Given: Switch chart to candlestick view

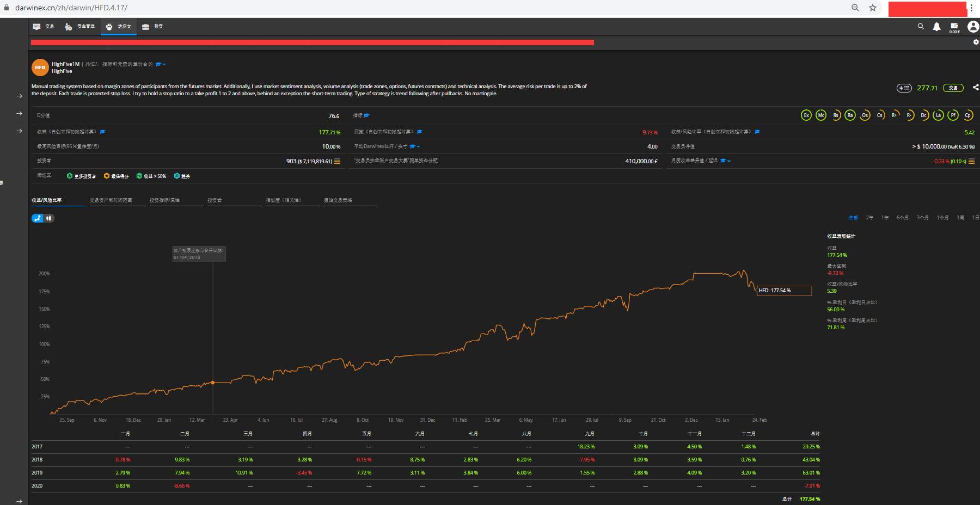Looking at the screenshot, I should point(49,218).
